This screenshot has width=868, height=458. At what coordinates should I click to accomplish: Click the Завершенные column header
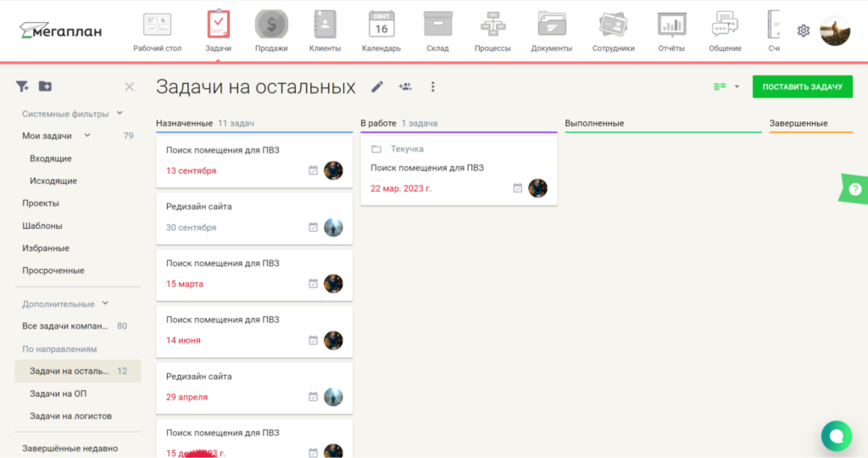click(798, 124)
